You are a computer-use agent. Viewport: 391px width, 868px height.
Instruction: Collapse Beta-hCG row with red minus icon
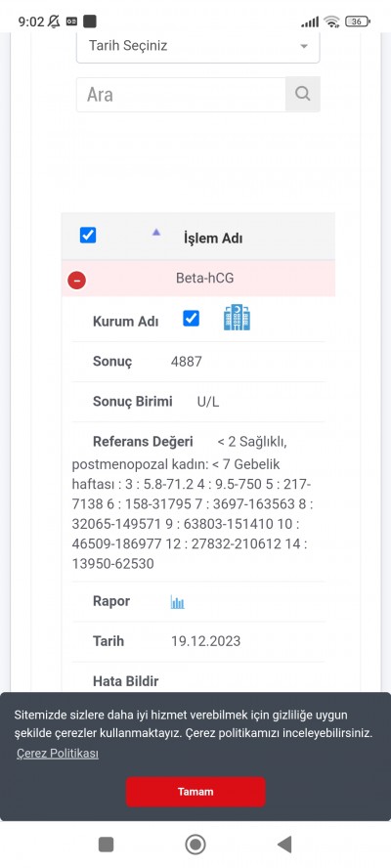pyautogui.click(x=77, y=281)
